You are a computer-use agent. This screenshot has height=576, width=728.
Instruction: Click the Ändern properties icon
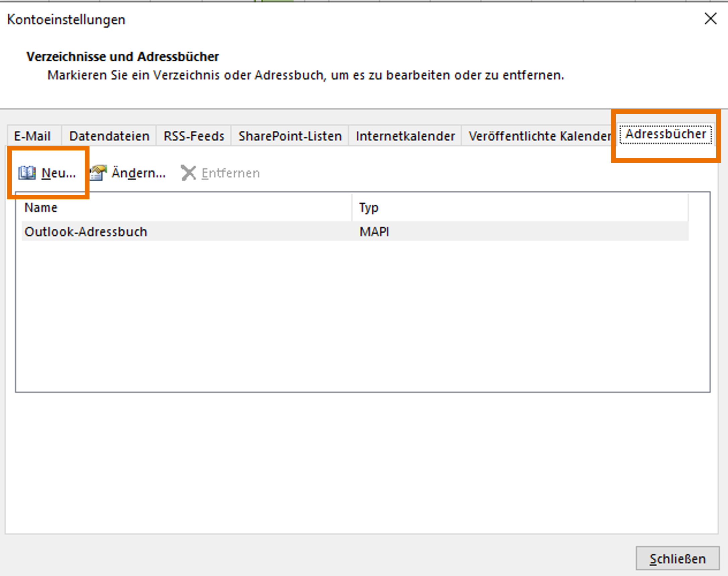pyautogui.click(x=98, y=173)
